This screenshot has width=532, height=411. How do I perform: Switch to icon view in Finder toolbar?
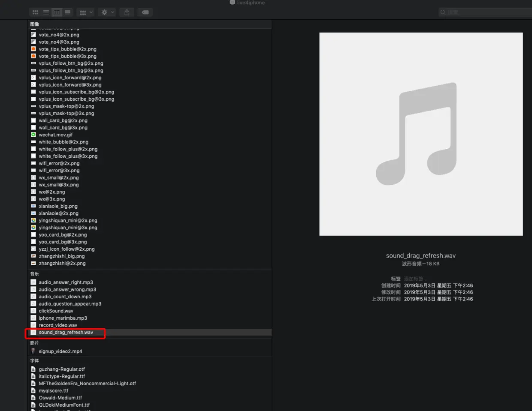pos(35,12)
